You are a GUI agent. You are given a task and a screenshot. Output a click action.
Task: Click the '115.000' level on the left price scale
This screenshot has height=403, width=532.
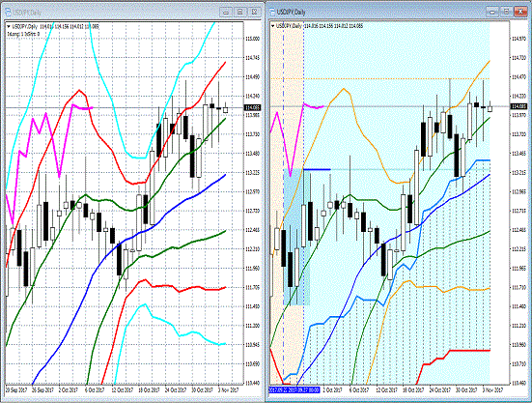point(253,39)
